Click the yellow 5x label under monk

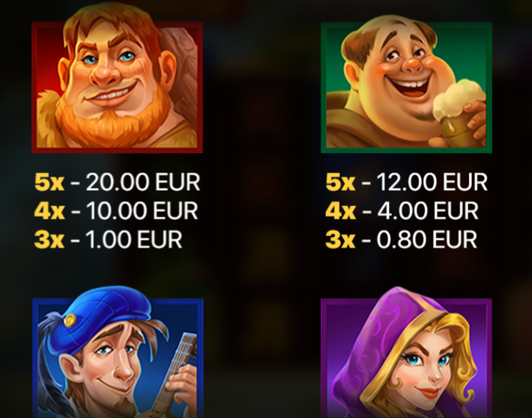[340, 183]
